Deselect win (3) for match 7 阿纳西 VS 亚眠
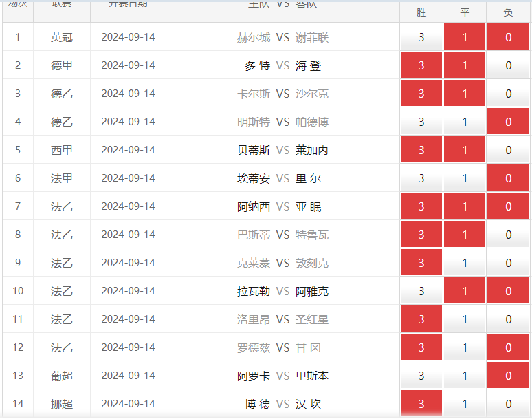 coord(421,206)
